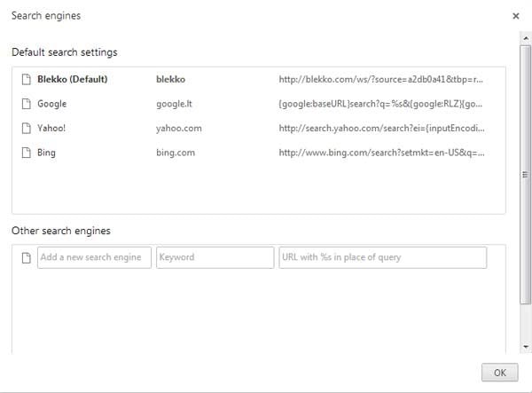This screenshot has width=532, height=393.
Task: Focus the URL with %s in place of query field
Action: [383, 257]
